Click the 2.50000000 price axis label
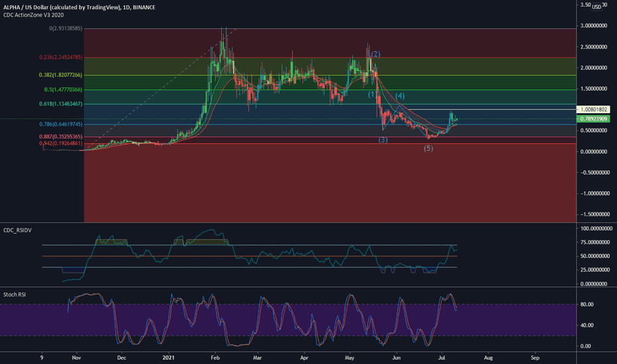The height and width of the screenshot is (364, 617). click(594, 47)
